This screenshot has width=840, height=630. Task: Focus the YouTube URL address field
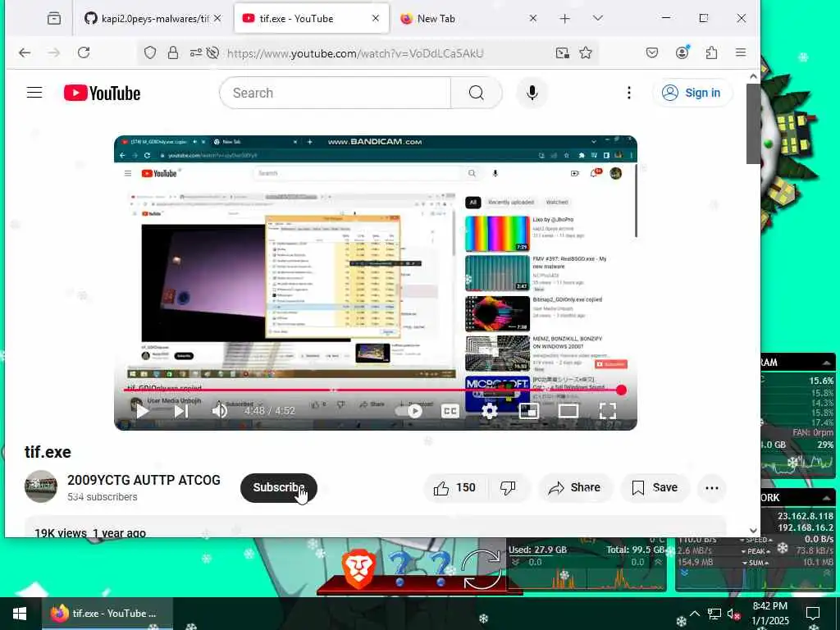[355, 53]
